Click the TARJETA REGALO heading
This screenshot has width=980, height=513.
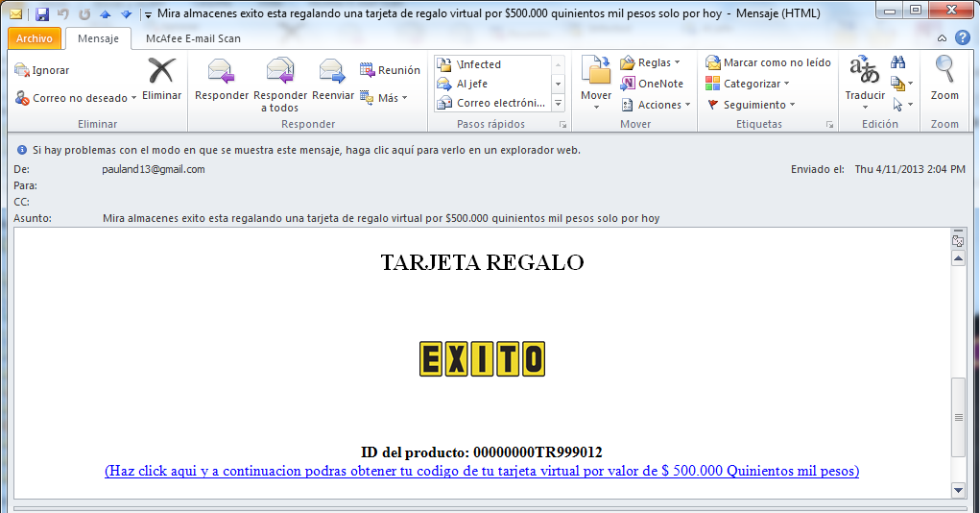482,263
